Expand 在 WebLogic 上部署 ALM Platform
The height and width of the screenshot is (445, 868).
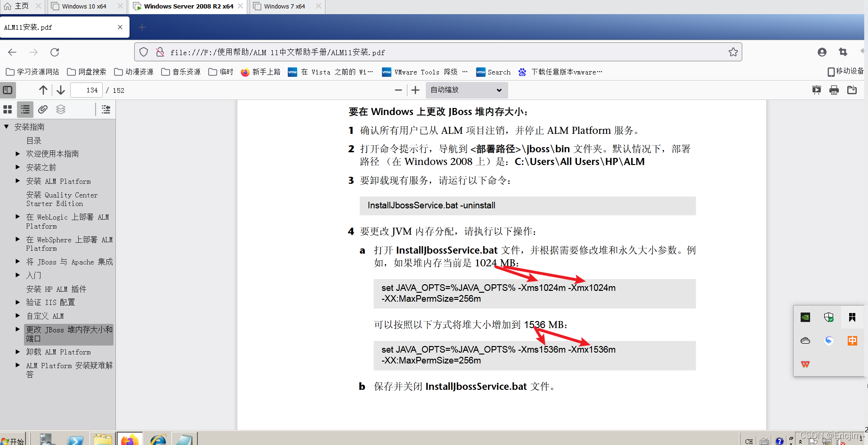(x=18, y=217)
